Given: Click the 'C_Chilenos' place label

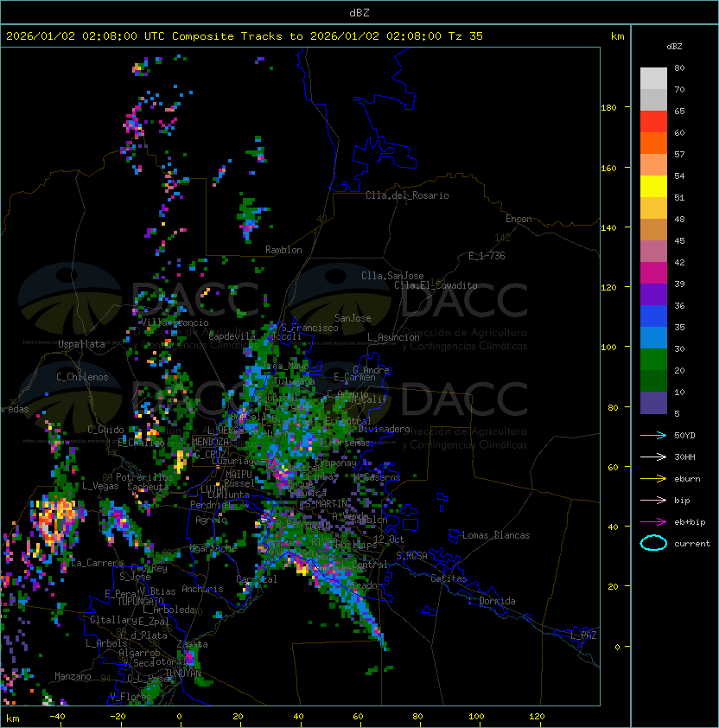Looking at the screenshot, I should [x=82, y=377].
